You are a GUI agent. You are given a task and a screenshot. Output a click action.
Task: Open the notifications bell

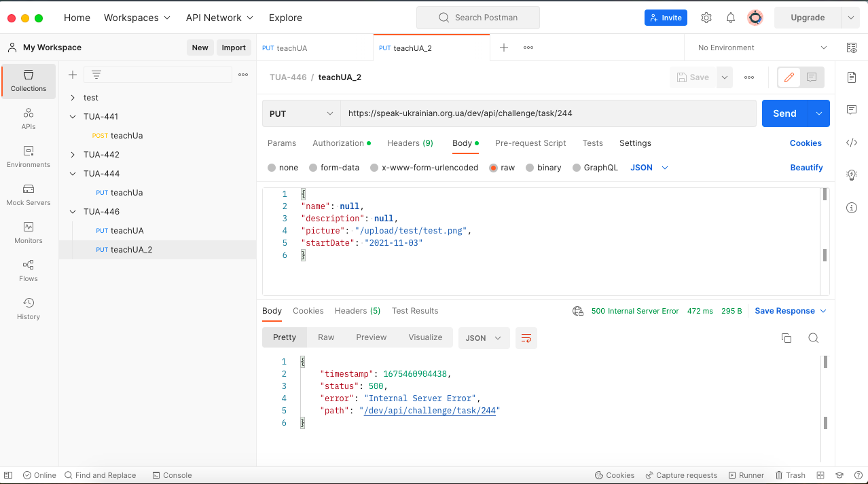[731, 18]
